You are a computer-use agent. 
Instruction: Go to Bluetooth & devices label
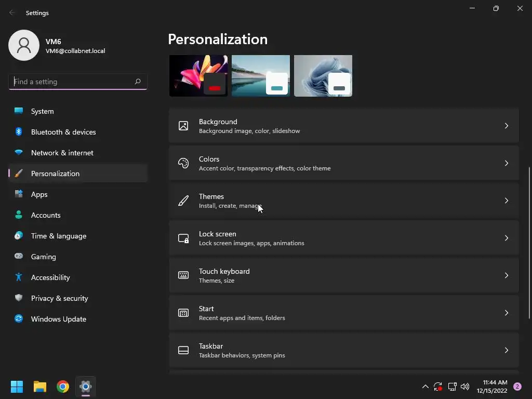pos(63,132)
